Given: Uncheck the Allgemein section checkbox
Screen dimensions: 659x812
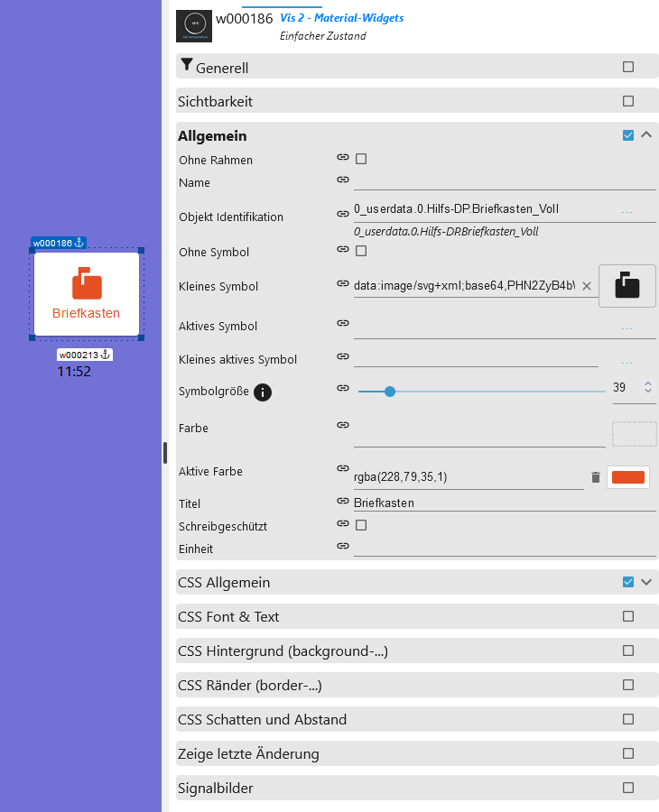Looking at the screenshot, I should (x=628, y=135).
